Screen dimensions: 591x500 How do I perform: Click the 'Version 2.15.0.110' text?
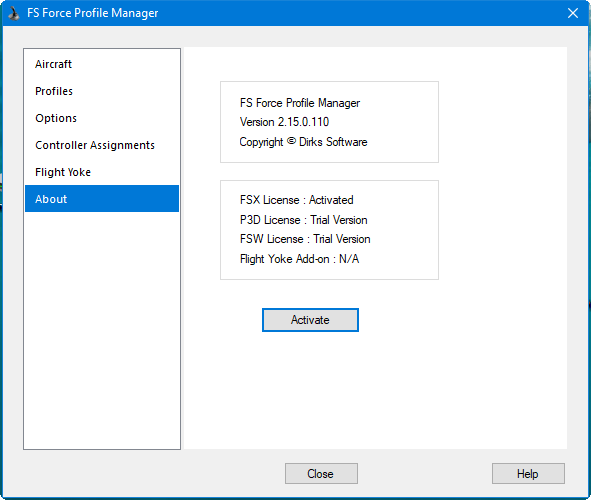(284, 122)
